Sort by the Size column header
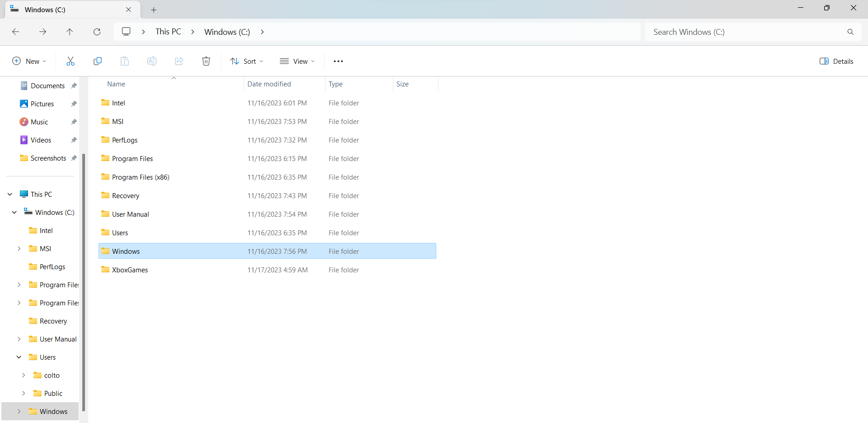868x423 pixels. pyautogui.click(x=402, y=84)
